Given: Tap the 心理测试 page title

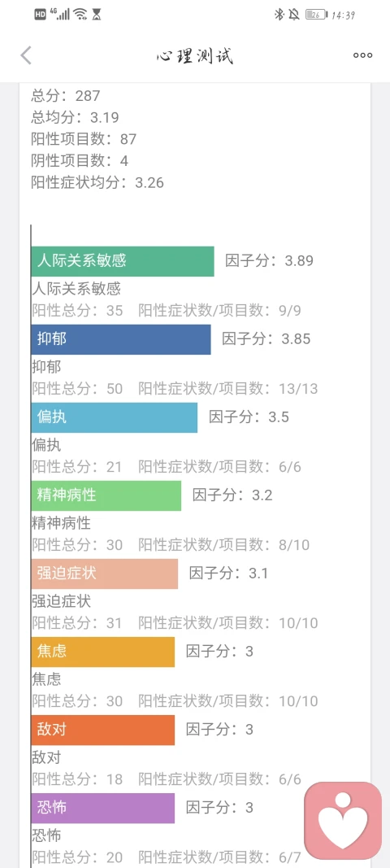Looking at the screenshot, I should pos(195,56).
